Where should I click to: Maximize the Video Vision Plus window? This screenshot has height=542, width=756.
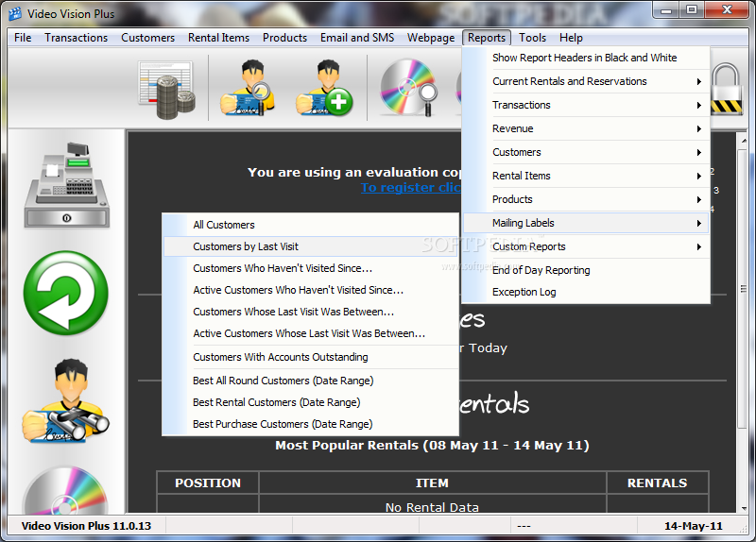point(692,9)
